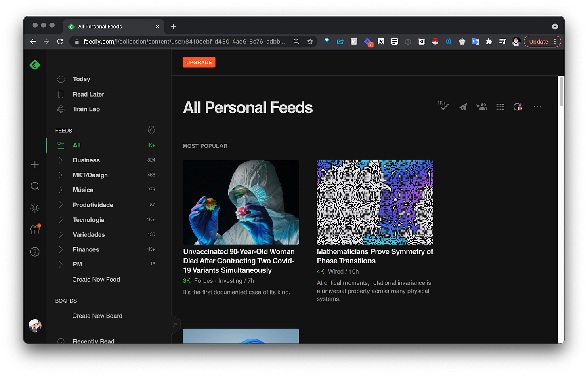The height and width of the screenshot is (375, 588).
Task: Expand the Variedades folder chevron
Action: [61, 234]
